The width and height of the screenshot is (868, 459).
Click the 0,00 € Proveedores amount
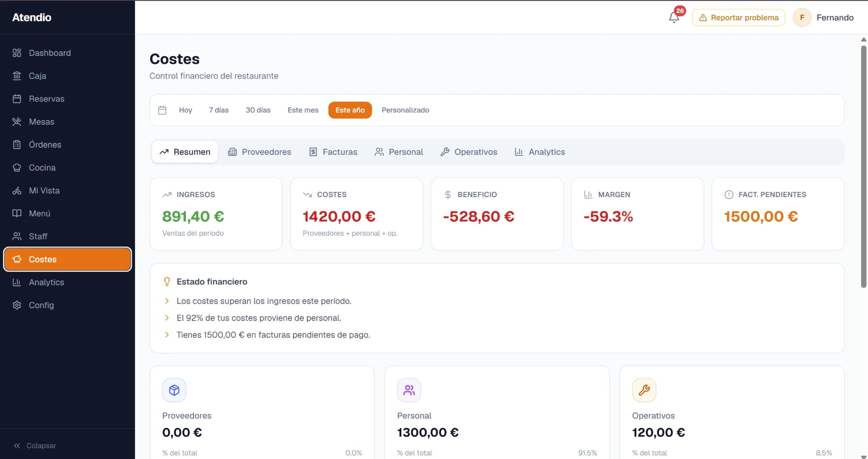[x=182, y=433]
